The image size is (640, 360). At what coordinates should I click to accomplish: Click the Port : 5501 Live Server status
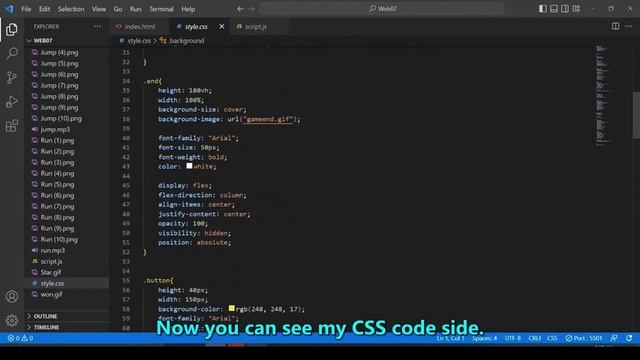(x=584, y=338)
